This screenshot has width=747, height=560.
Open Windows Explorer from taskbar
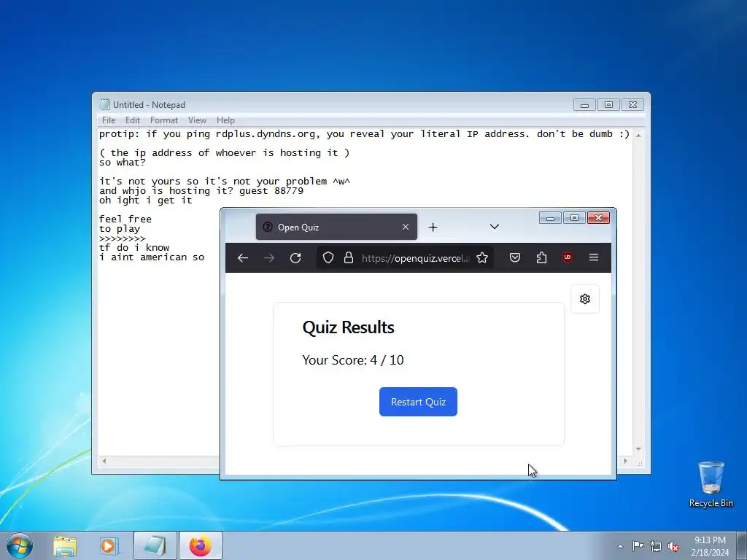click(65, 546)
